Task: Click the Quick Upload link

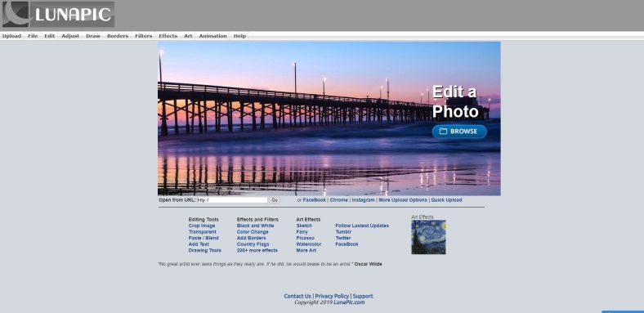Action: [446, 200]
